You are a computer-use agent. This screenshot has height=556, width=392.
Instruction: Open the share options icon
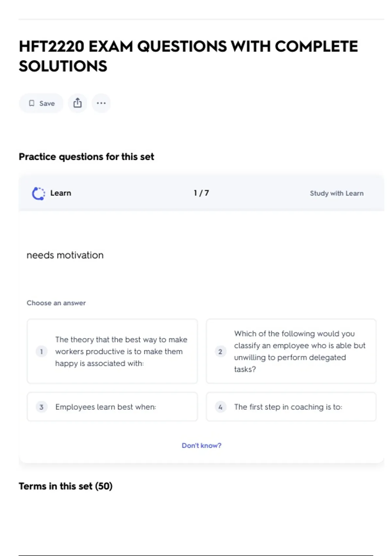(x=77, y=103)
